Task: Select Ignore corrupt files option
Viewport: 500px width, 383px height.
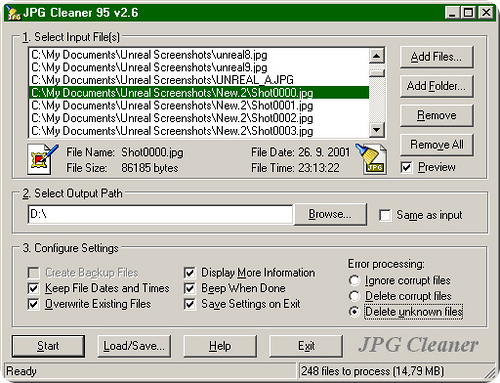Action: coord(354,280)
